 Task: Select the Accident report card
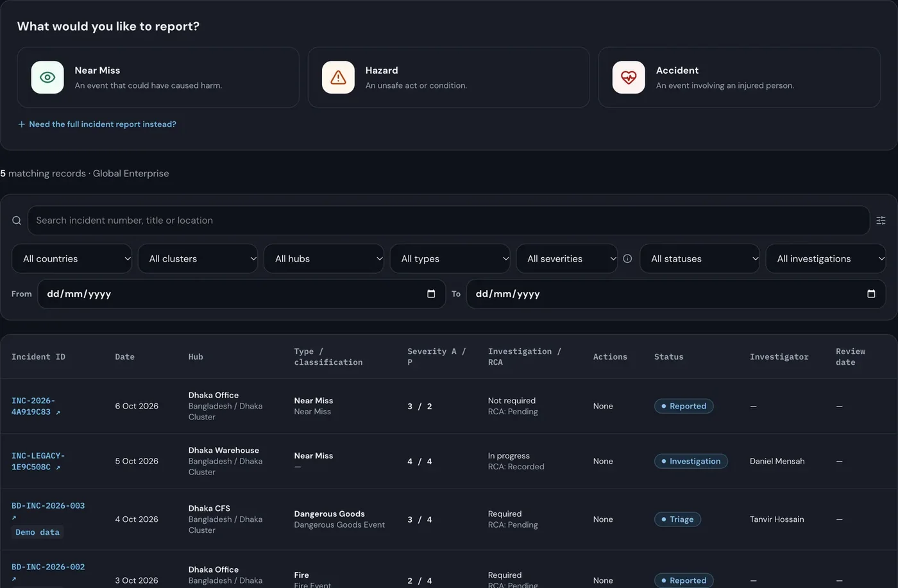pos(740,78)
